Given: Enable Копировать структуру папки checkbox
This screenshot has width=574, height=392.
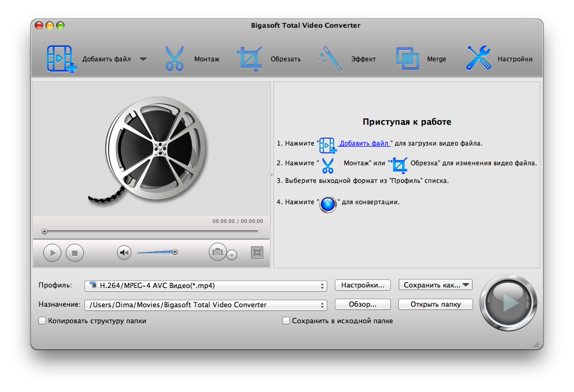Looking at the screenshot, I should [43, 321].
